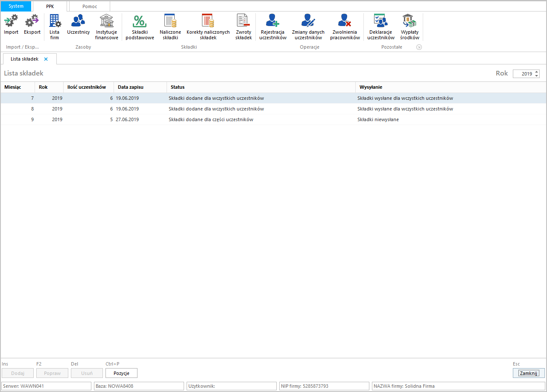Click the Zamknij button

tap(529, 373)
